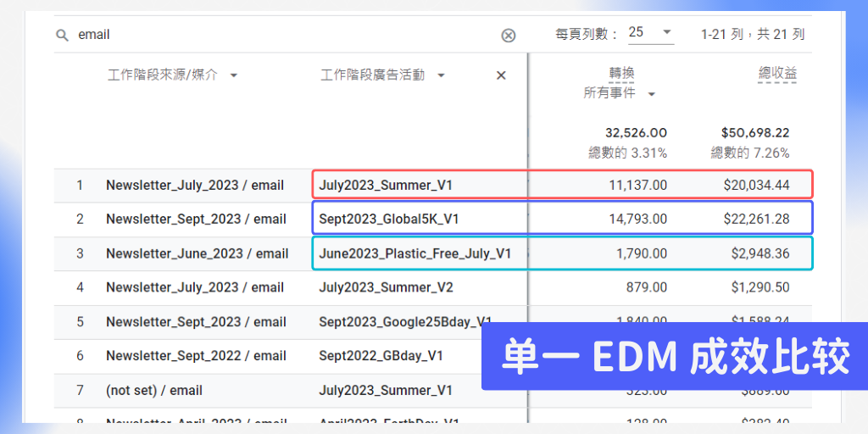Click the June2023_Plastic_Free_July_V1 campaign cell
868x434 pixels.
tap(415, 253)
